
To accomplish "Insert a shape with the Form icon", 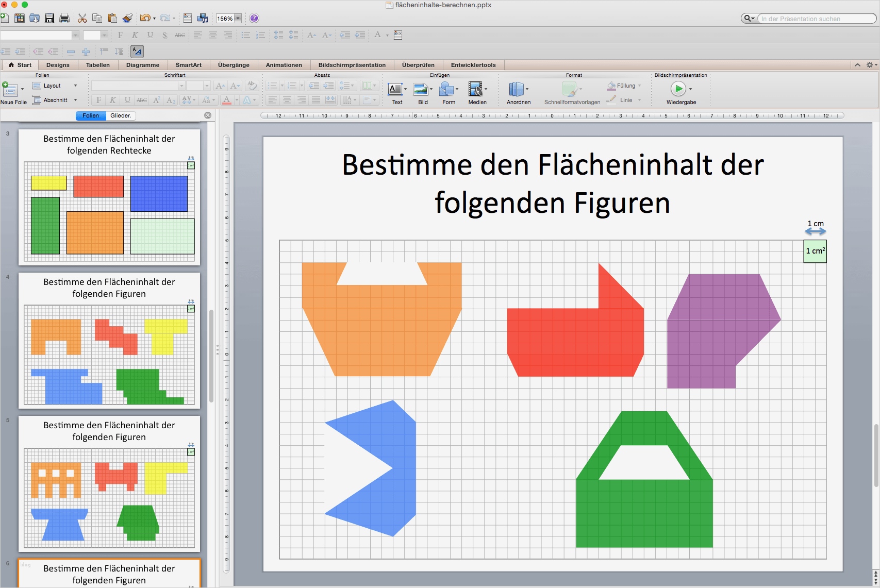I will pos(446,90).
